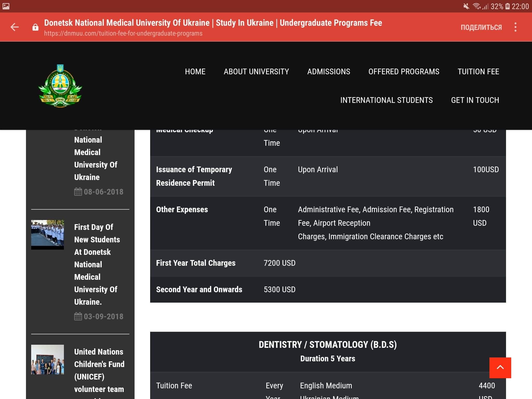
Task: Open ABOUT UNIVERSITY menu item
Action: [x=256, y=71]
